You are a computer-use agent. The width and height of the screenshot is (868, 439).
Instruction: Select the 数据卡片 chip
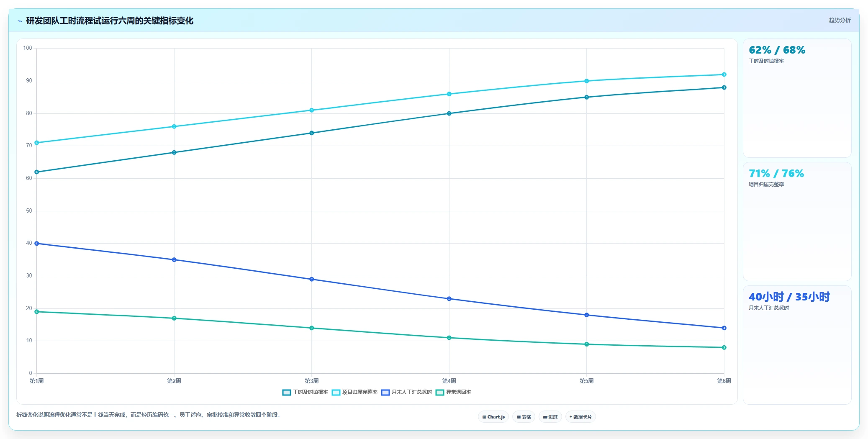click(x=580, y=417)
